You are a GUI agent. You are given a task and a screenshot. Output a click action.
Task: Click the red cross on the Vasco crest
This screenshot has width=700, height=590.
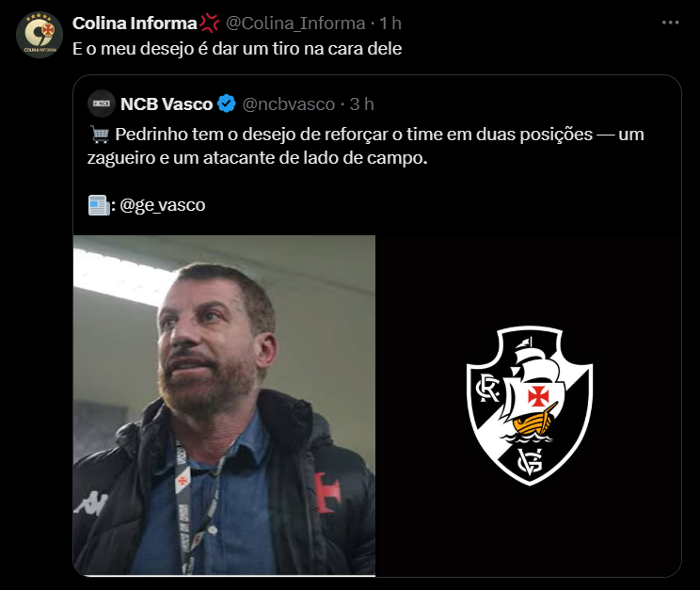coord(538,396)
